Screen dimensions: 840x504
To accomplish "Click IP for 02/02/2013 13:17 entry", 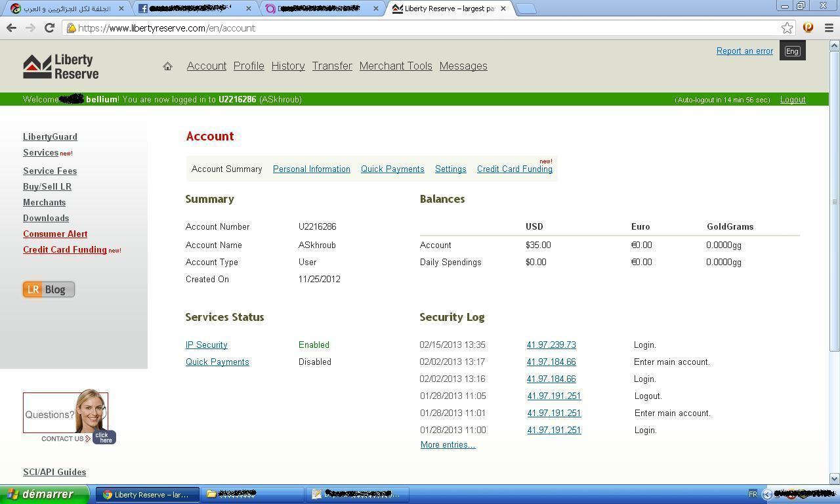I will [x=551, y=362].
